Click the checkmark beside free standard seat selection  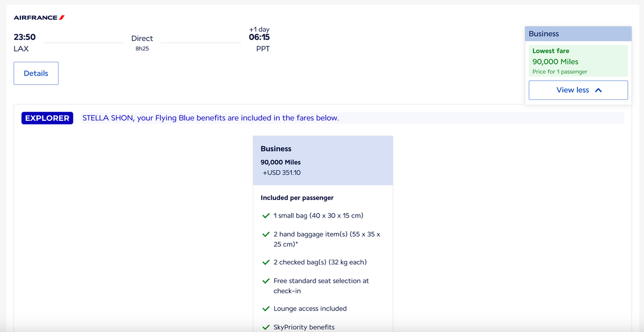pyautogui.click(x=266, y=281)
